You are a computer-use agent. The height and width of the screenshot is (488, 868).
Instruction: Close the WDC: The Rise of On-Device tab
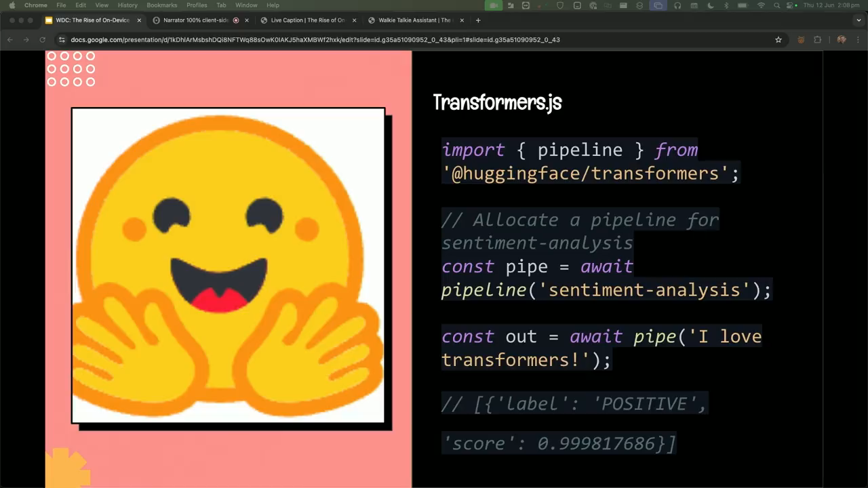[139, 20]
